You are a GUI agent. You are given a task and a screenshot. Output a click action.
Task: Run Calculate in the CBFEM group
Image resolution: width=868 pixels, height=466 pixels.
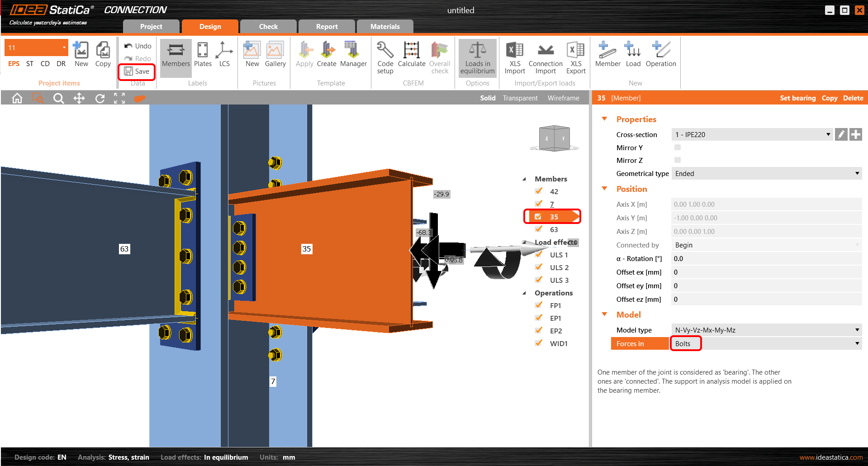point(411,57)
